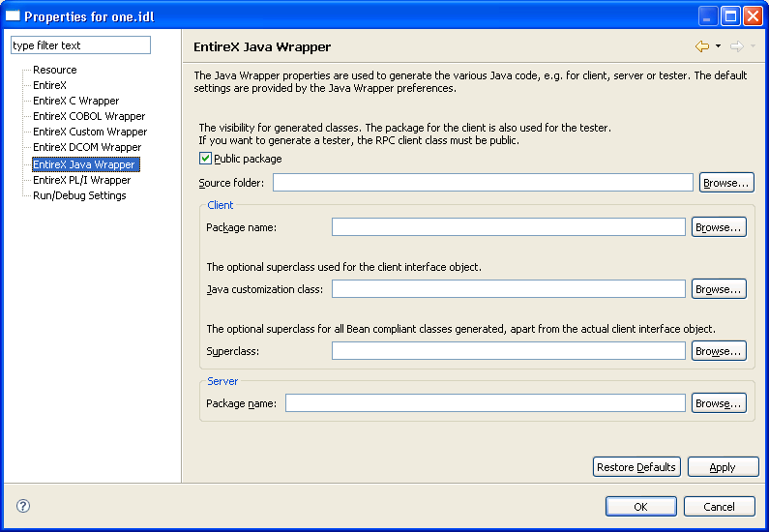Image resolution: width=769 pixels, height=532 pixels.
Task: Click in the type filter text field
Action: pyautogui.click(x=80, y=45)
